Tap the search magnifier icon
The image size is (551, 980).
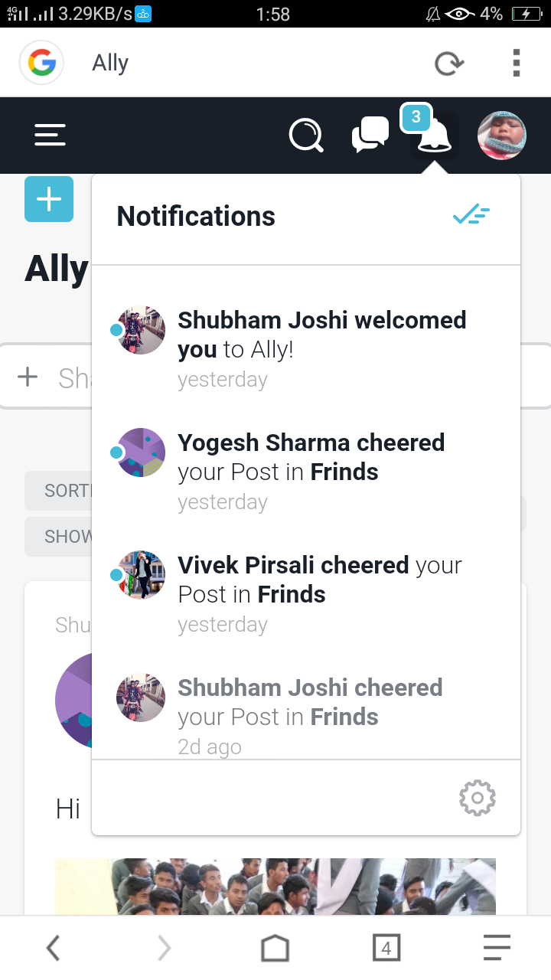(306, 136)
